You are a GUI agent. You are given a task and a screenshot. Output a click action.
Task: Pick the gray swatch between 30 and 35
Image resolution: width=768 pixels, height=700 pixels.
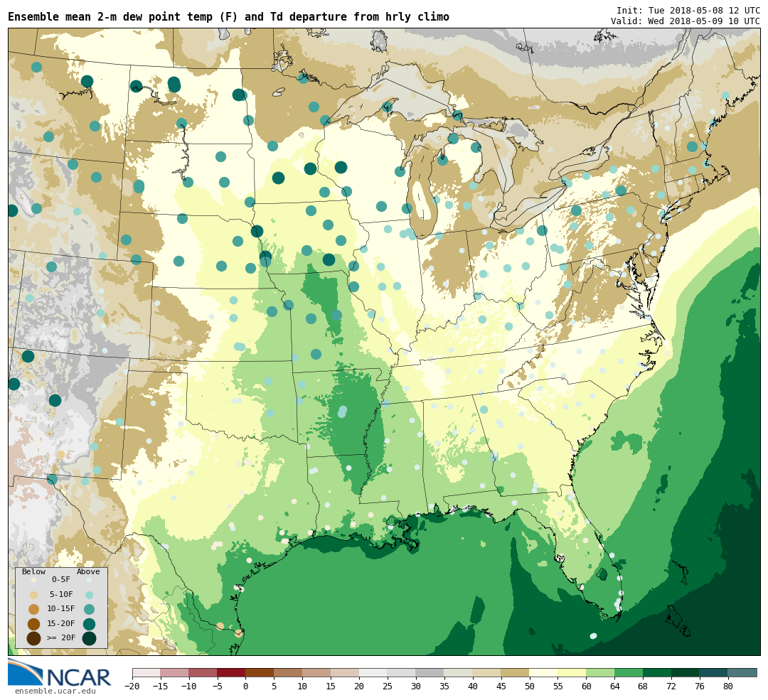pos(430,672)
